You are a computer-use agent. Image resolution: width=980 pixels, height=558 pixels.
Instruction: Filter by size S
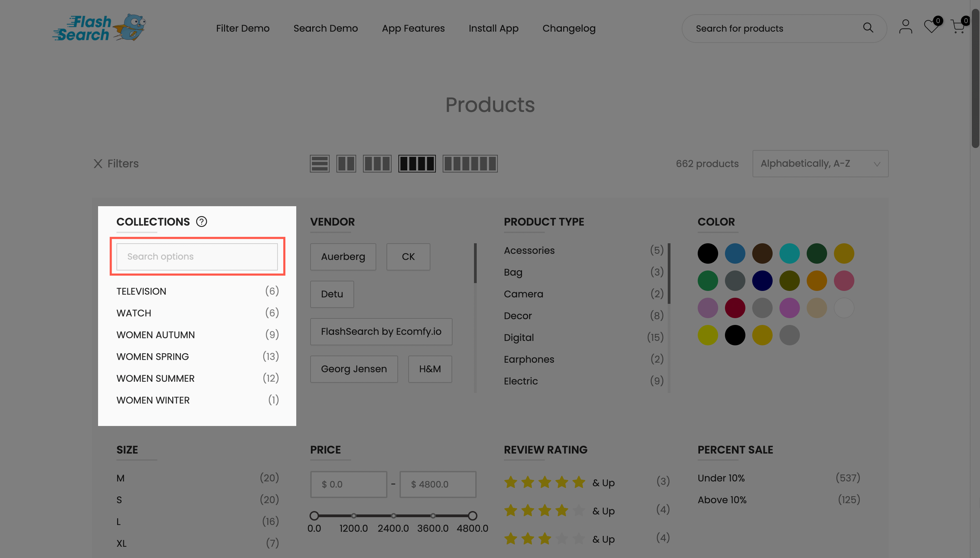pos(197,500)
